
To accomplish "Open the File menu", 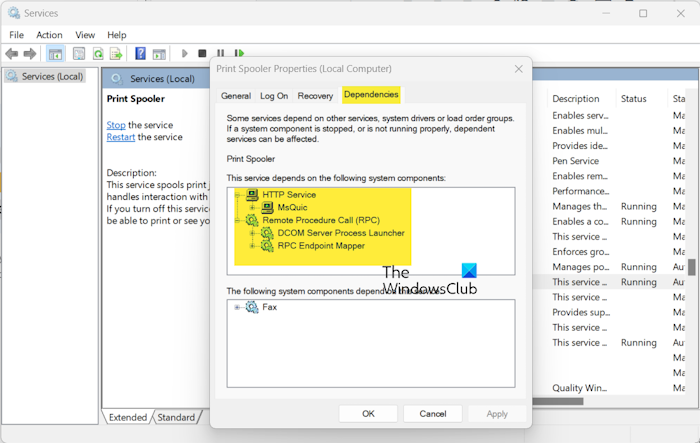I will click(17, 35).
